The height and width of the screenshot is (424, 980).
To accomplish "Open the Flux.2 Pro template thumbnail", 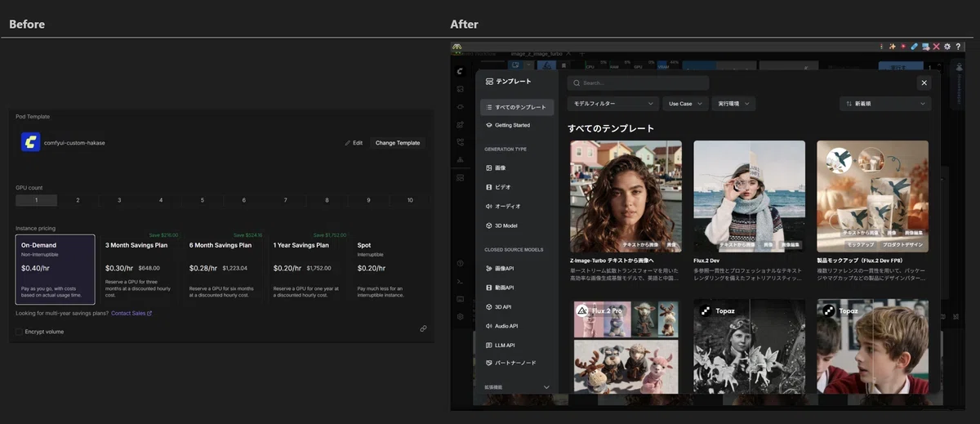I will (626, 346).
